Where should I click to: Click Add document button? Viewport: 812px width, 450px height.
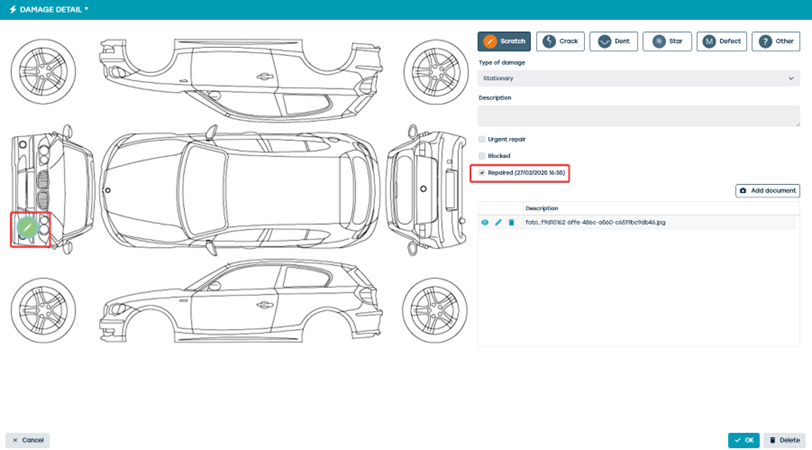pos(767,191)
